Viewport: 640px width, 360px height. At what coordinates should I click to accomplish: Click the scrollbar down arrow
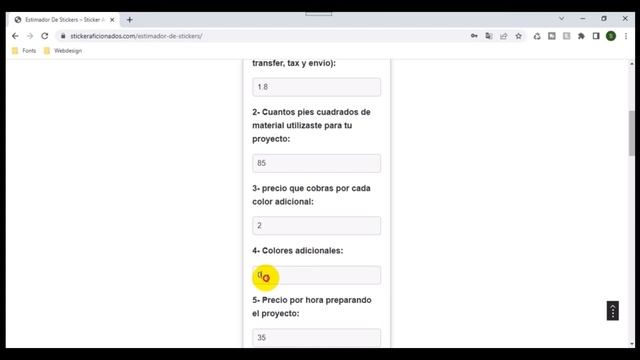click(x=631, y=344)
